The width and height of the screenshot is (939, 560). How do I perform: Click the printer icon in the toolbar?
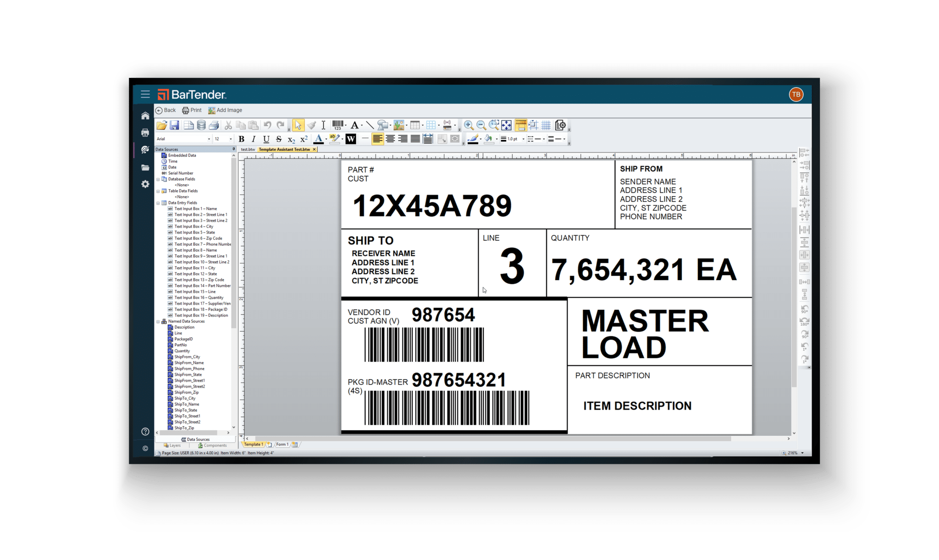[x=214, y=125]
